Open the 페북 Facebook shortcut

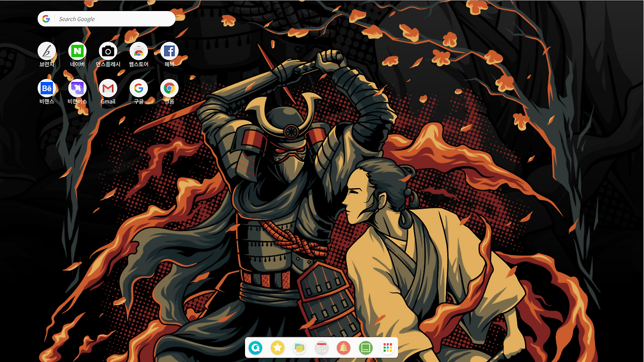[x=170, y=51]
